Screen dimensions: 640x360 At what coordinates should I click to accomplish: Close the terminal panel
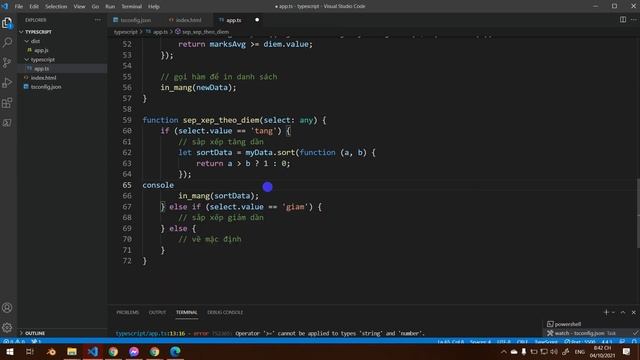pos(633,312)
